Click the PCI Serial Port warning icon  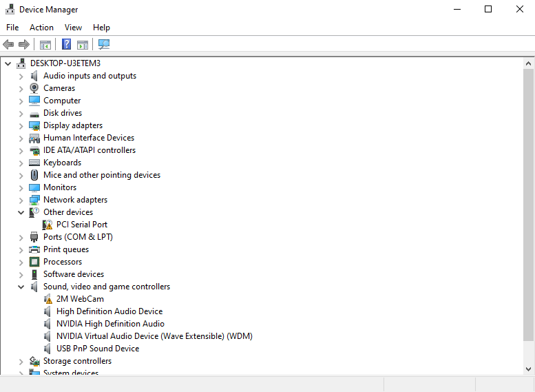48,225
